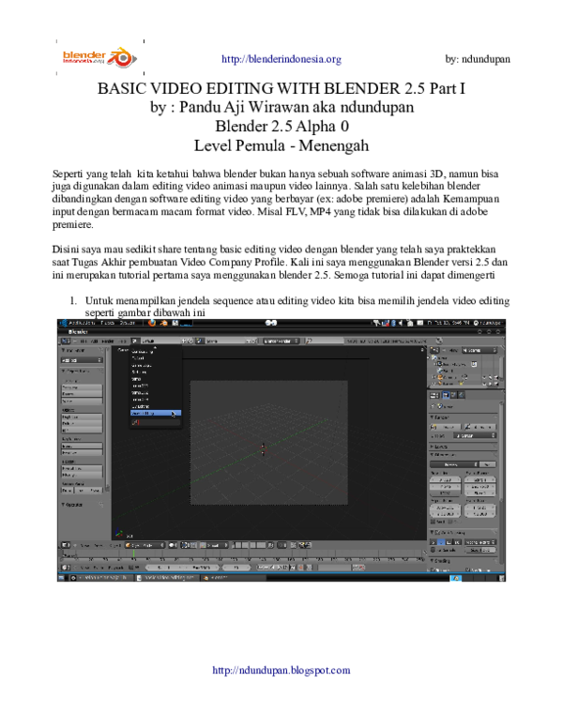Viewport: 563px width, 728px height.
Task: Open the trash icon in bottom panel
Action: (x=501, y=578)
